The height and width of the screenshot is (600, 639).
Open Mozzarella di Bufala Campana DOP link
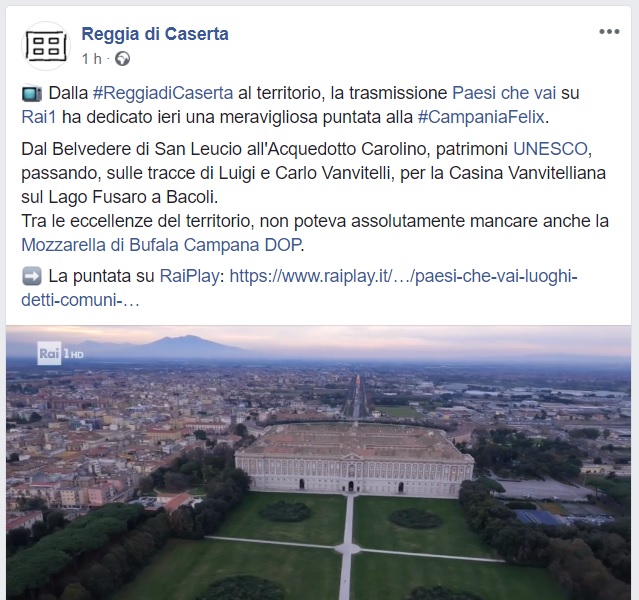point(161,245)
